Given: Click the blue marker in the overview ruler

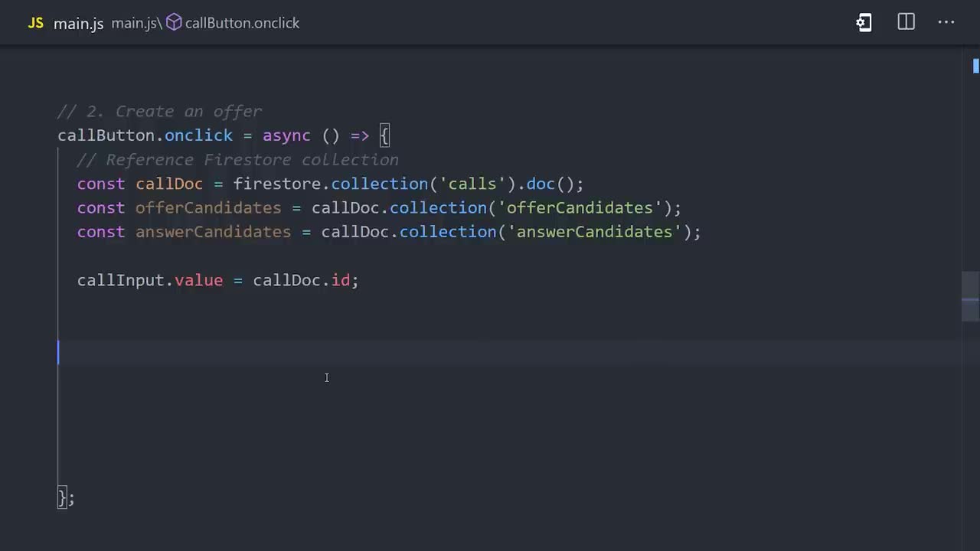Looking at the screenshot, I should coord(976,66).
